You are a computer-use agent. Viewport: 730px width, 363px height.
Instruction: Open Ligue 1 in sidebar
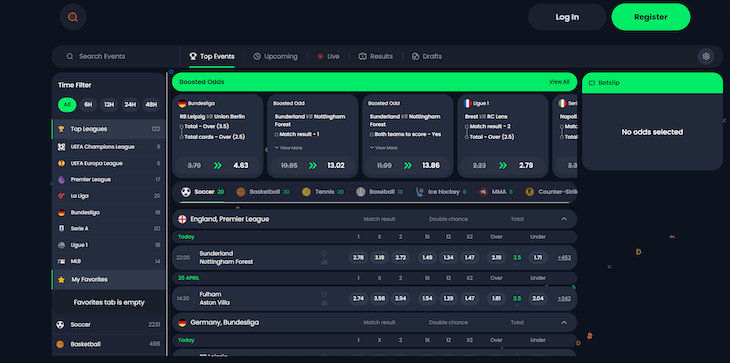108,245
